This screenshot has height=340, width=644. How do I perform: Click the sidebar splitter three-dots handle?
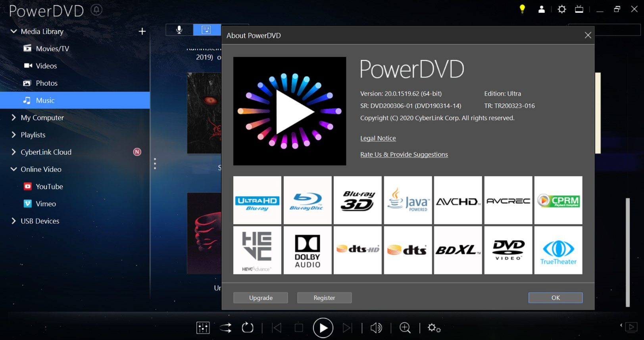point(155,163)
